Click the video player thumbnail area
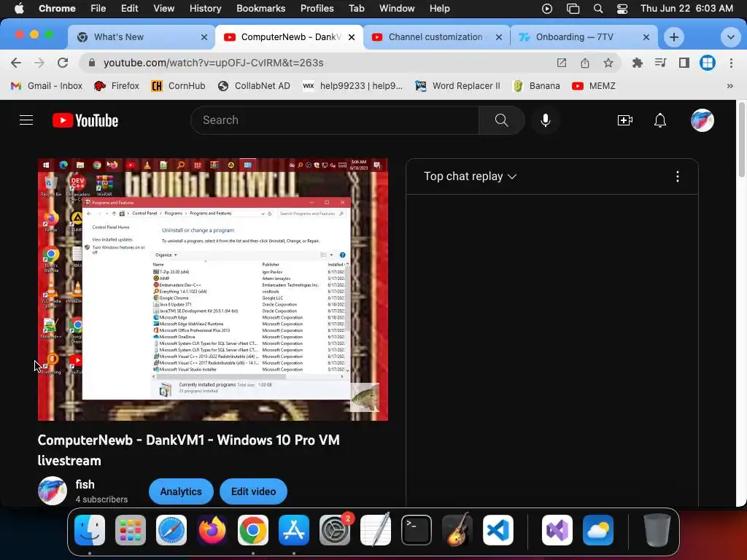This screenshot has height=560, width=747. (213, 289)
